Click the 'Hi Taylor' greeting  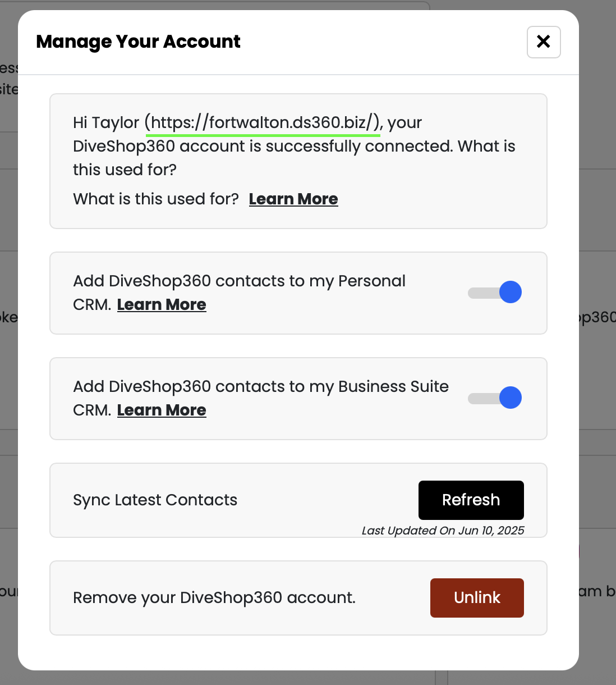point(106,123)
